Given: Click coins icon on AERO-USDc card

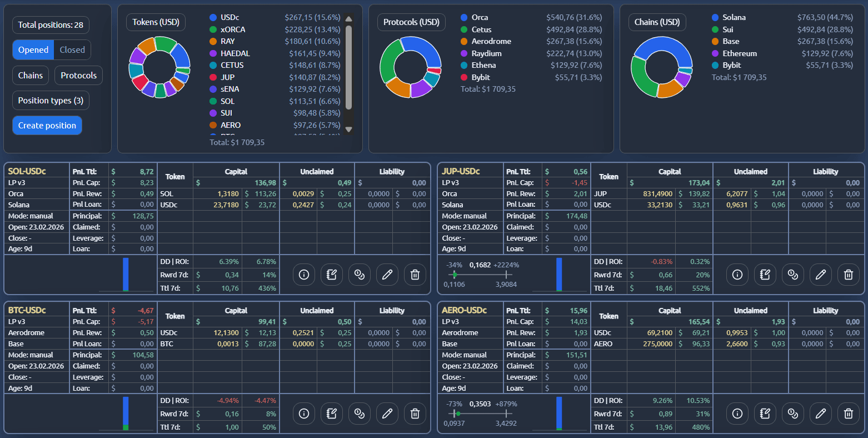Looking at the screenshot, I should click(793, 414).
